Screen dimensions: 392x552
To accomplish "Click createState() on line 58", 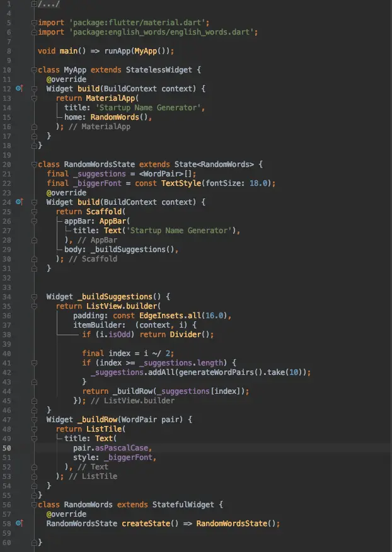I will coord(150,524).
